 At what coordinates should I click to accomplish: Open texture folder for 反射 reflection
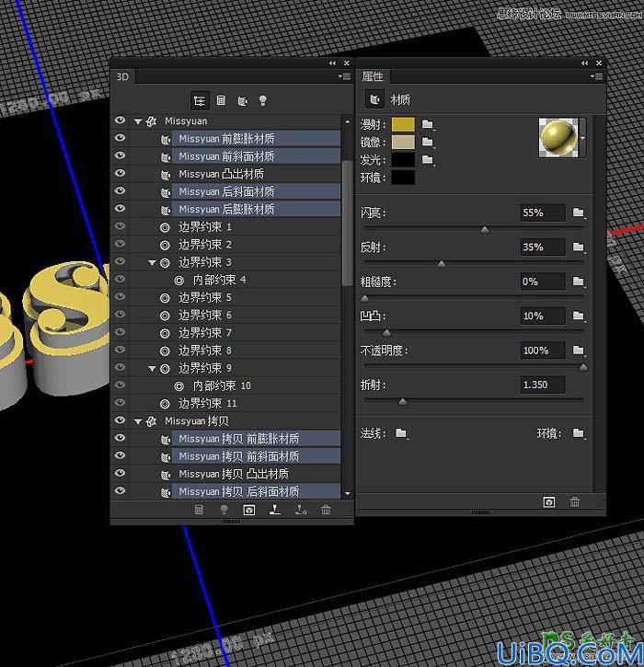[x=579, y=247]
